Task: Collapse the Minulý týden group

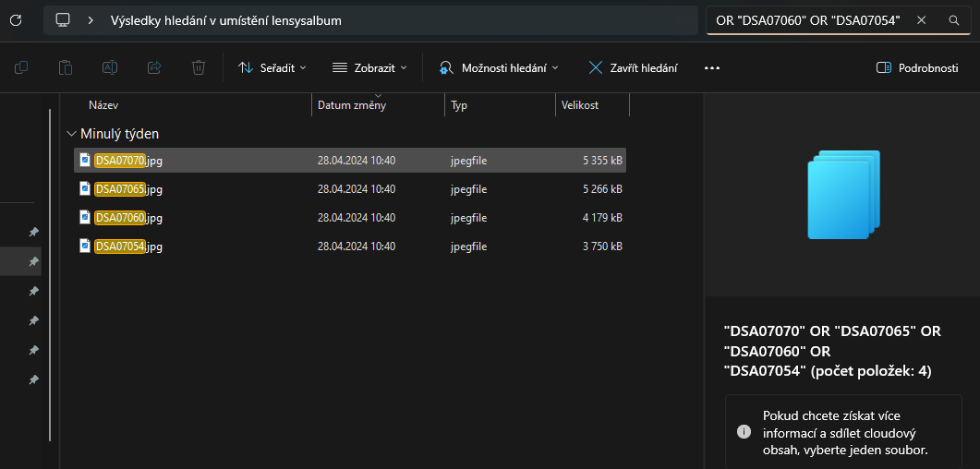Action: [x=69, y=134]
